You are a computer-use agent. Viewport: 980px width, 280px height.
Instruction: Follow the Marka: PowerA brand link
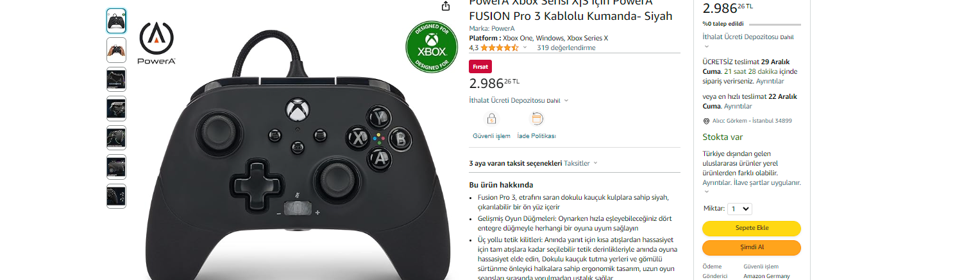492,28
